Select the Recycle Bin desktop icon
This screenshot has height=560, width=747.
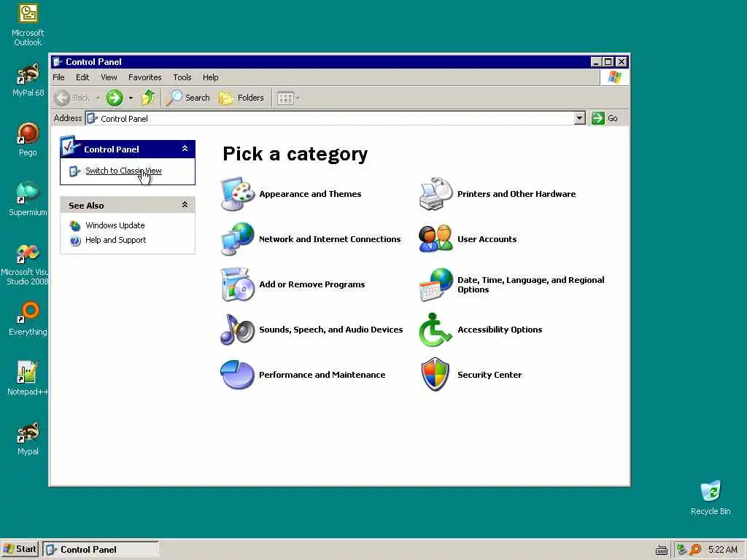(711, 498)
